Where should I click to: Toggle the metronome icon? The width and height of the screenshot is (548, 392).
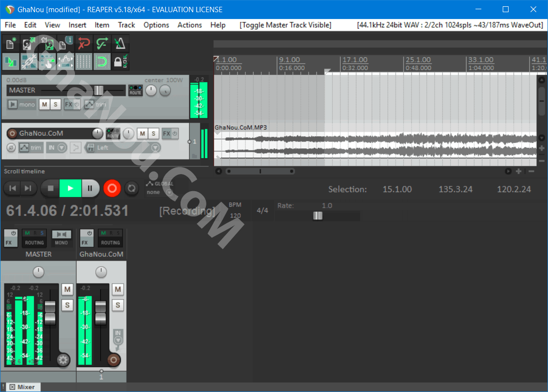tap(120, 44)
